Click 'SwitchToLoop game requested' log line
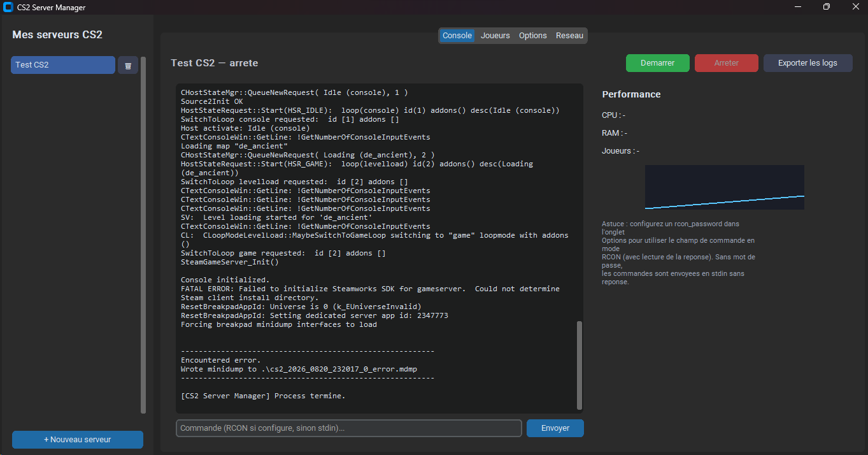The image size is (868, 455). 283,253
